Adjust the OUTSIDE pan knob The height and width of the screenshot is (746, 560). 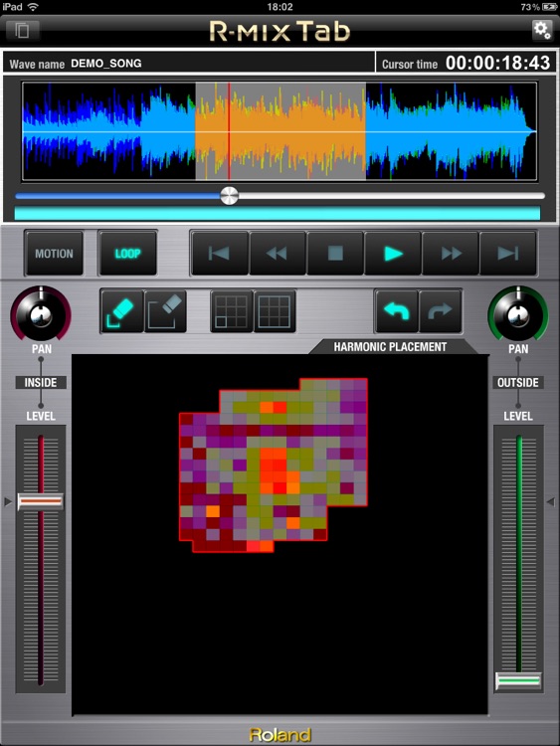pos(518,314)
